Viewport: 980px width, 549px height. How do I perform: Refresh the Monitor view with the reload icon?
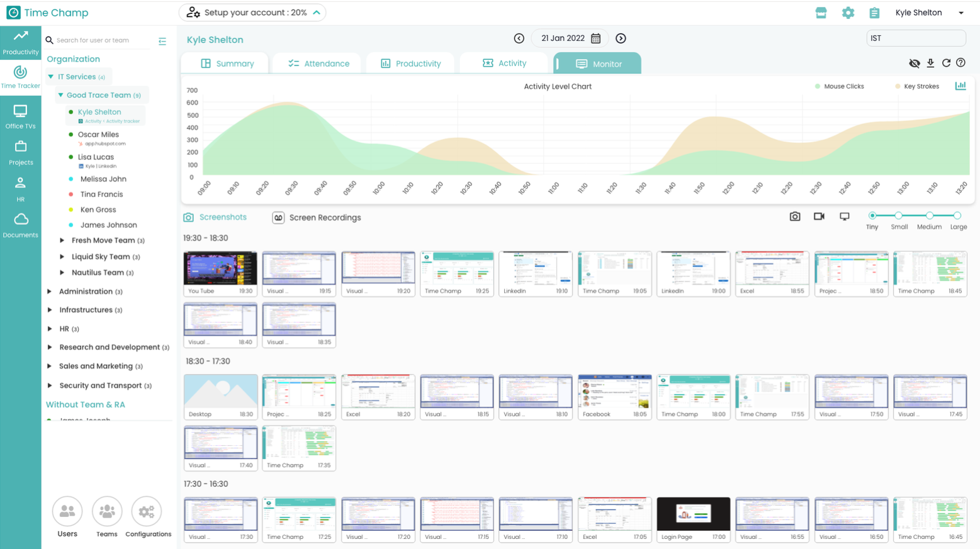946,63
